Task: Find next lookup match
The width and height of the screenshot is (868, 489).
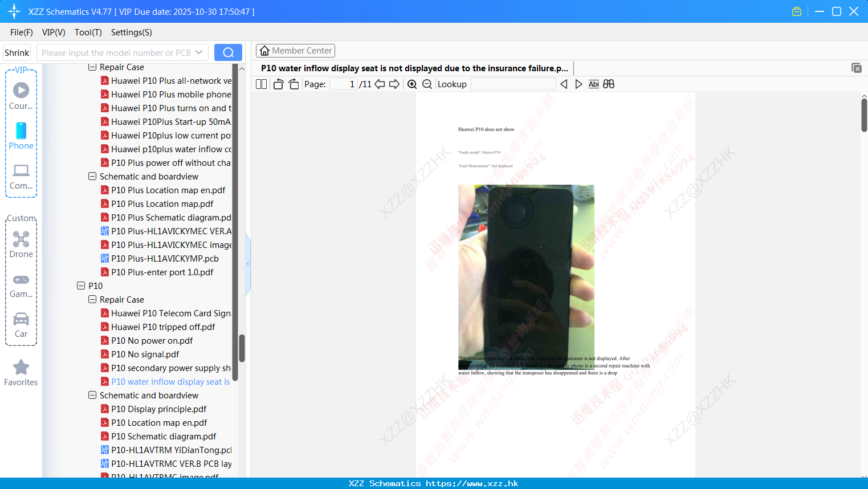Action: [578, 84]
